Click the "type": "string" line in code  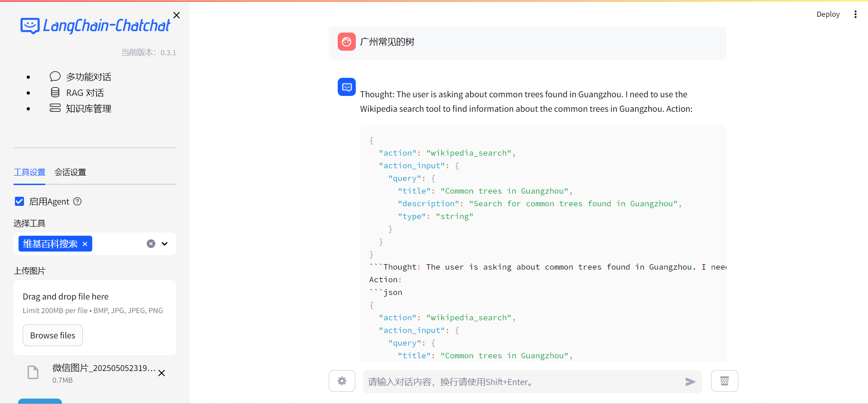[x=435, y=216]
